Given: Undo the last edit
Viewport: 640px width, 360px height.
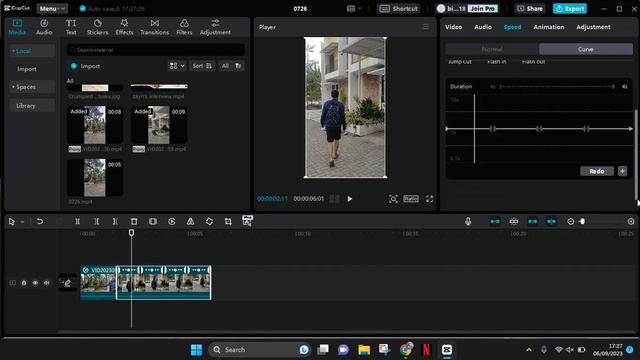Looking at the screenshot, I should (x=40, y=221).
